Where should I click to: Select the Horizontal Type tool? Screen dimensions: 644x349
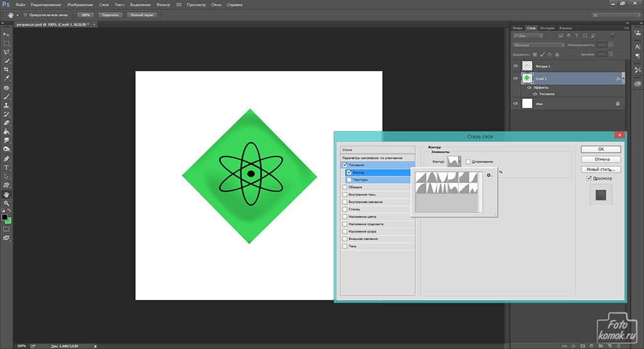6,167
